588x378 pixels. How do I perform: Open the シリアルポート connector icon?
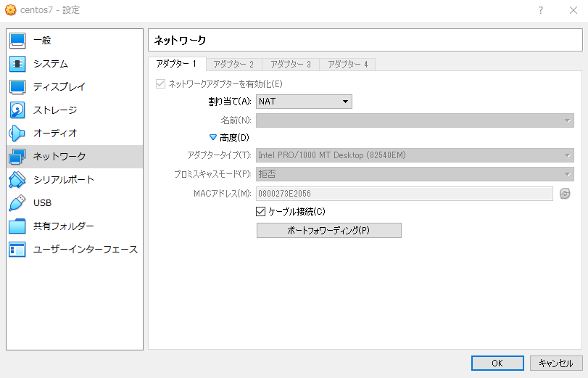click(17, 180)
